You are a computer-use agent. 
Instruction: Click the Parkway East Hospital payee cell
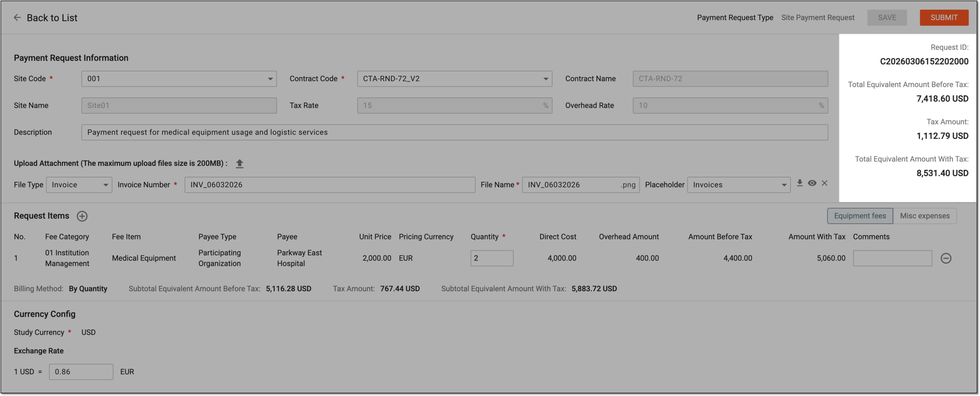click(x=299, y=258)
